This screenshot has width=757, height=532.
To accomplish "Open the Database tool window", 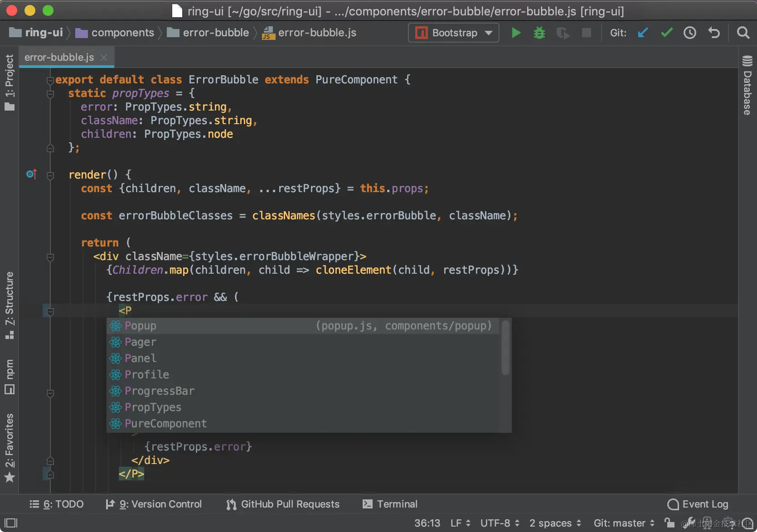I will point(747,85).
